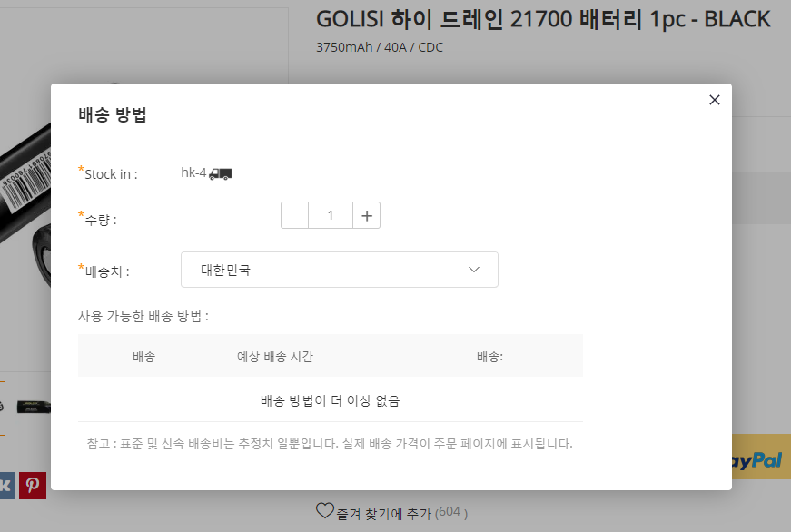Click the 배송 방법이 더 이상 없음 message
This screenshot has height=532, width=791.
tap(330, 401)
